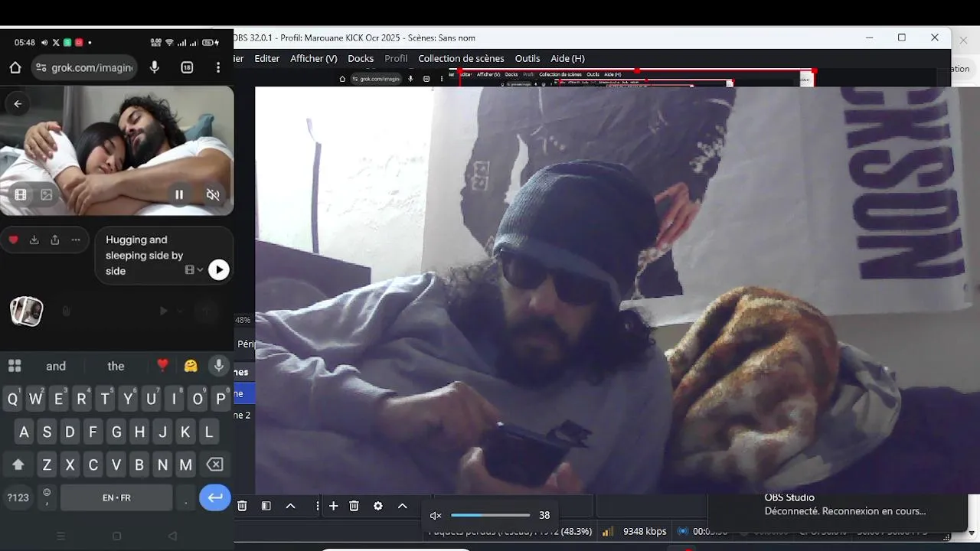Viewport: 980px width, 551px height.
Task: Tap the Android back navigation triangle
Action: click(x=172, y=536)
